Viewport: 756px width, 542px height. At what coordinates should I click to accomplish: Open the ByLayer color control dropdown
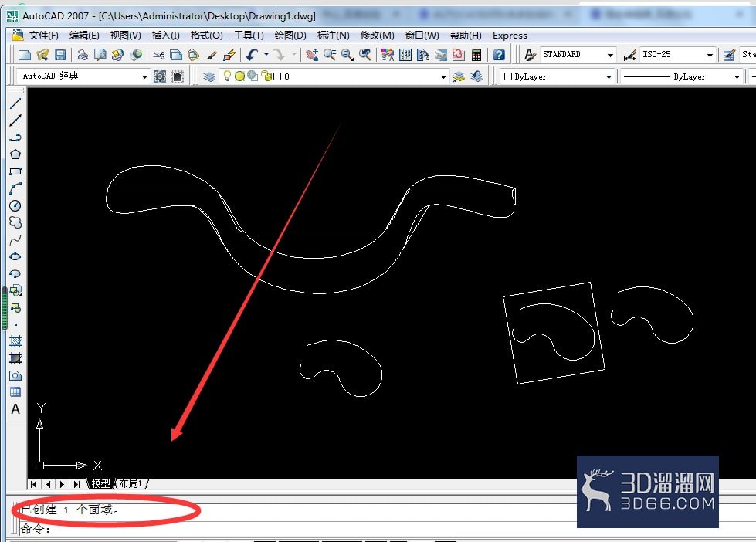click(x=558, y=76)
